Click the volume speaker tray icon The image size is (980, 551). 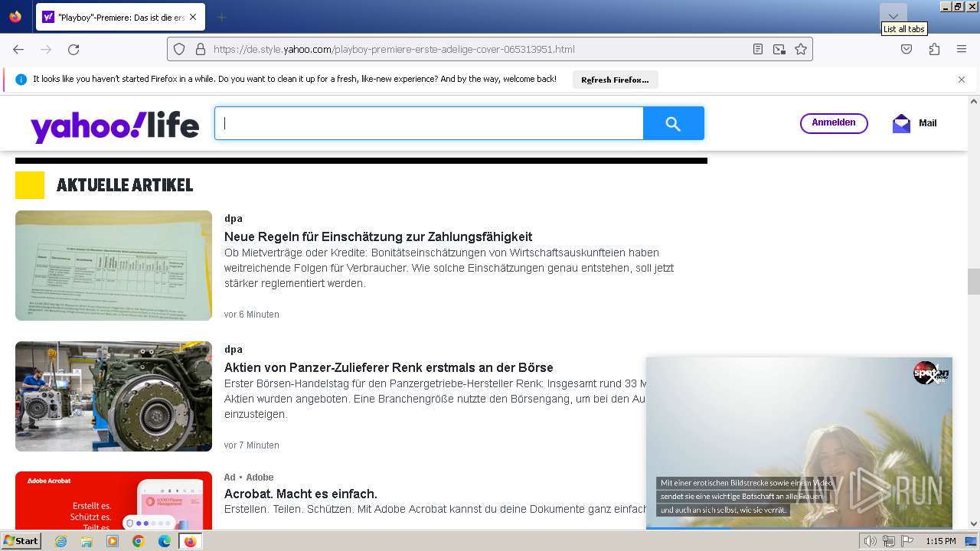[x=871, y=541]
